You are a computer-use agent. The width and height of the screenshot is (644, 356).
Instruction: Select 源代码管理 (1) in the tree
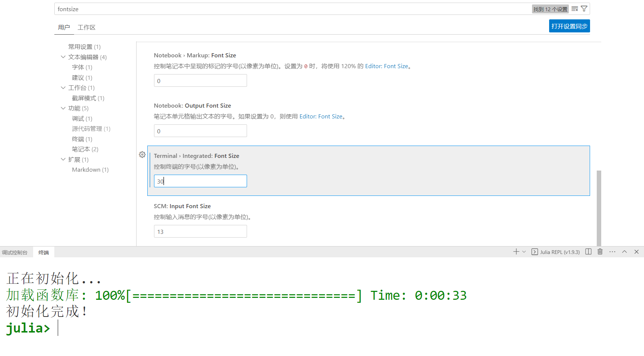91,129
